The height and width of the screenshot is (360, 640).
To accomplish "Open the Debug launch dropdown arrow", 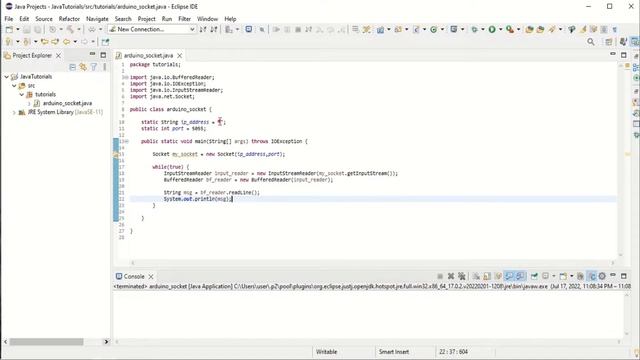I will pyautogui.click(x=483, y=29).
